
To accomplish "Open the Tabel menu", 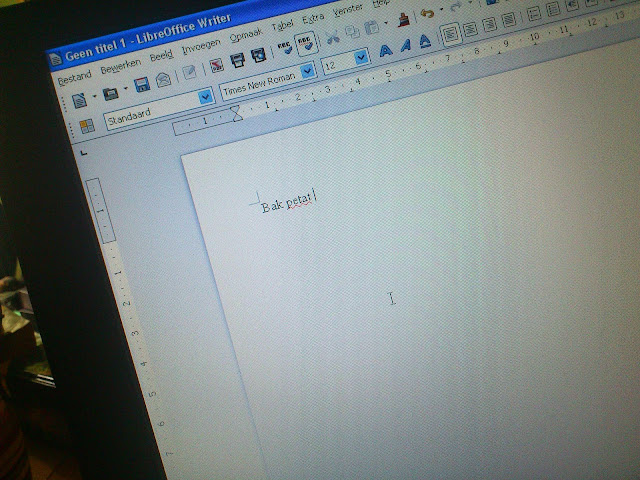I will pos(282,25).
